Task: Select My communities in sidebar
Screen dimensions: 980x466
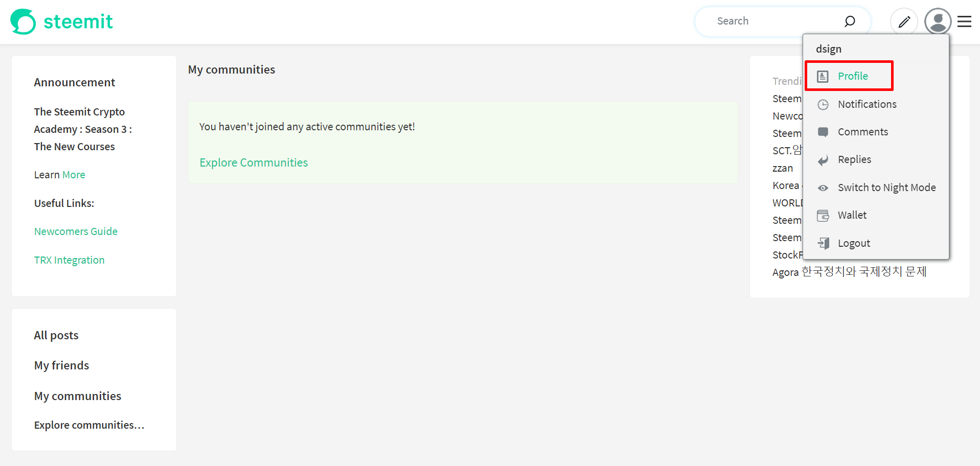Action: tap(78, 396)
